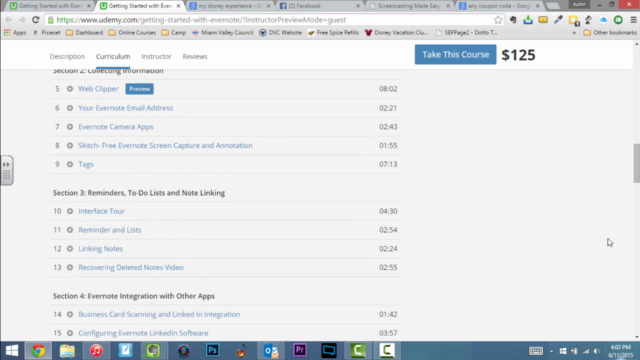Image resolution: width=640 pixels, height=360 pixels.
Task: Open the Windows Start menu
Action: 12,351
